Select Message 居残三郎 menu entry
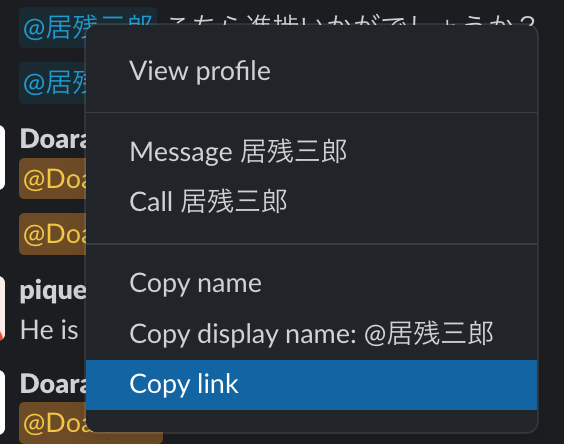564x444 pixels. 311,151
